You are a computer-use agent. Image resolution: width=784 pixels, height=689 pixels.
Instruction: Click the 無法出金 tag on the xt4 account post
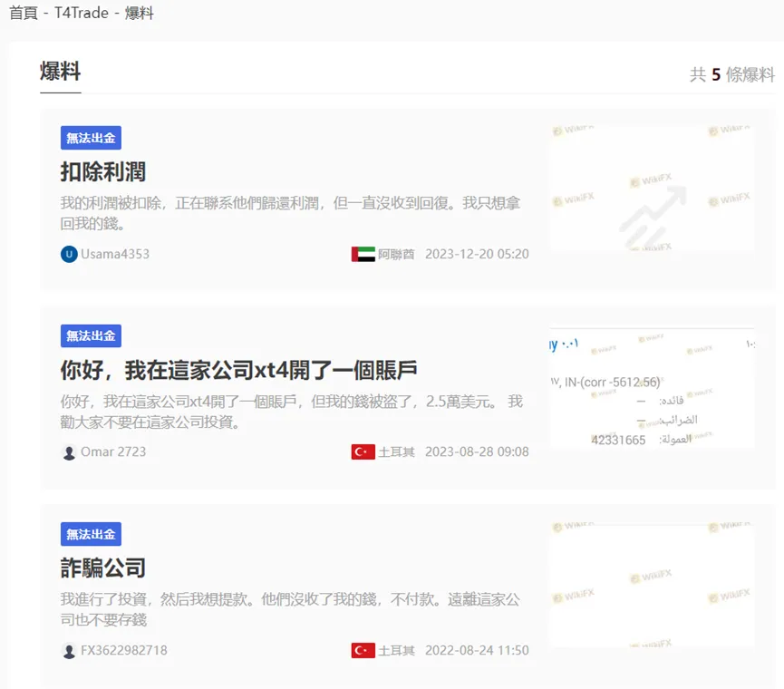91,335
